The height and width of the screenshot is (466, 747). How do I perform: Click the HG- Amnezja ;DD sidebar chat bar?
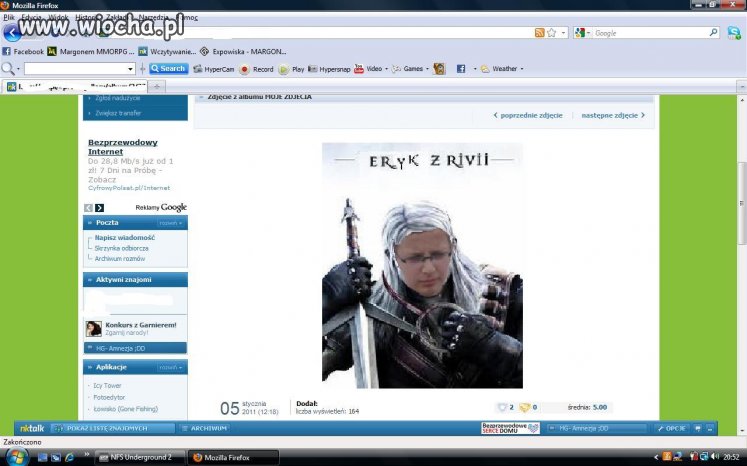point(135,348)
